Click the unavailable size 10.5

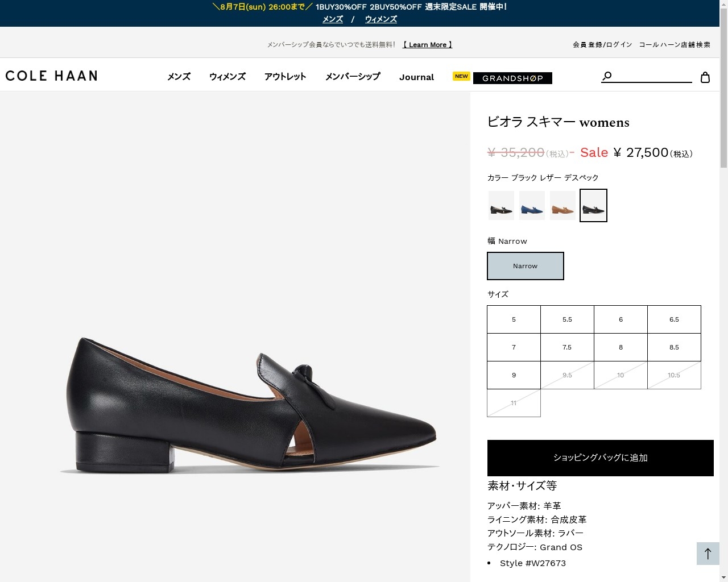click(x=674, y=375)
